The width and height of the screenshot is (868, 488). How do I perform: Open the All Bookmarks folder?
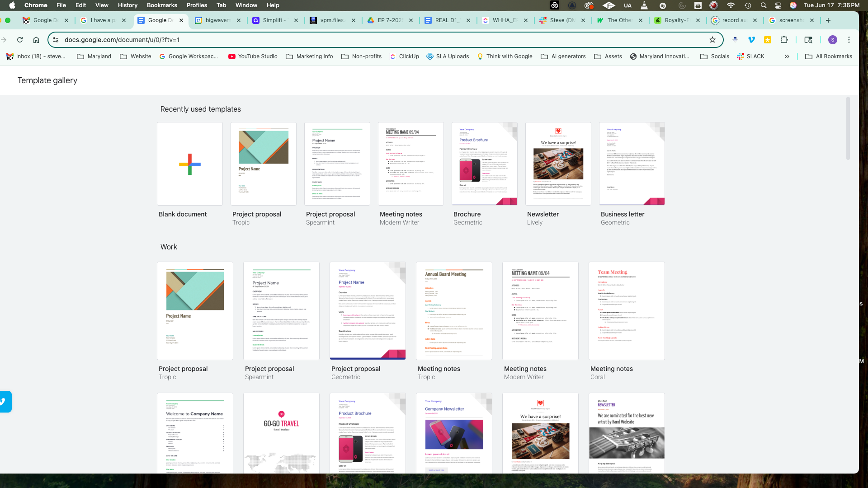point(829,56)
